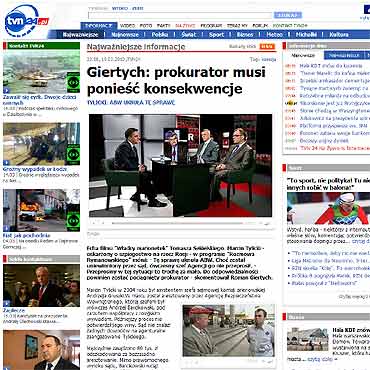Screen dimensions: 370x370
Task: Open the Najważniejsze informacje section heading
Action: 136,47
